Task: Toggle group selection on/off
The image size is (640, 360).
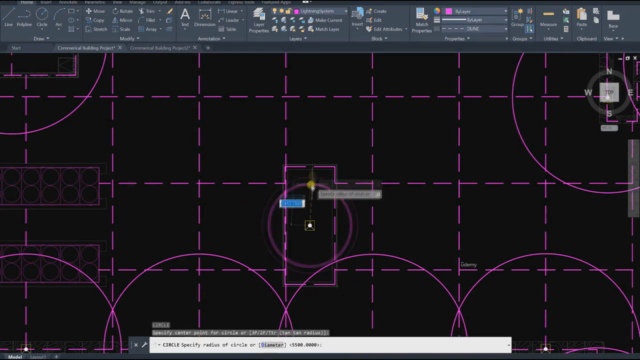Action: (x=529, y=29)
